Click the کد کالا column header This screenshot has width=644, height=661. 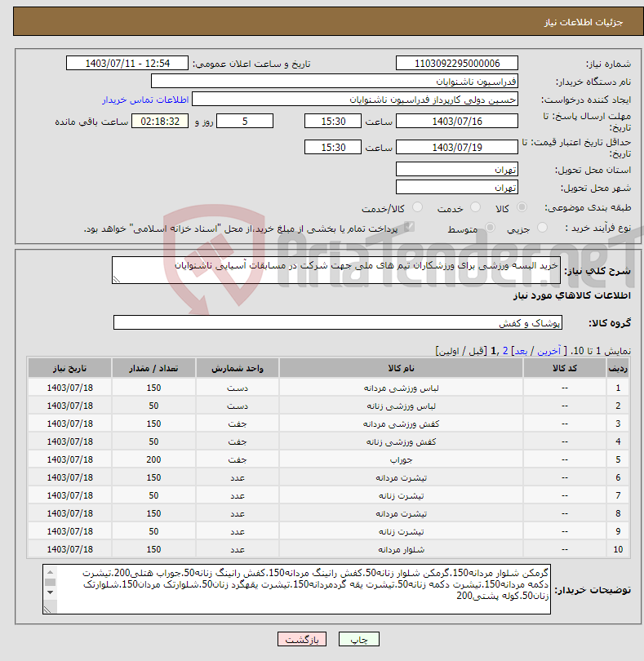click(565, 368)
